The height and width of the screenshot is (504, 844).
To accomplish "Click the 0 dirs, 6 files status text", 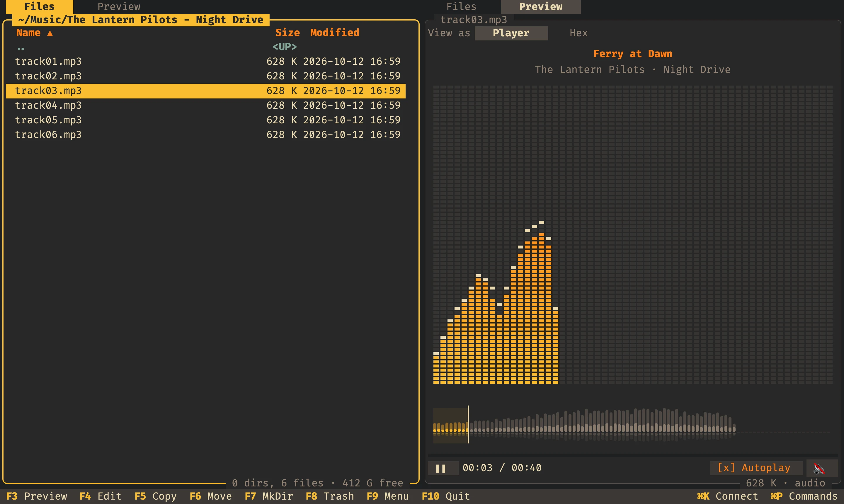I will (x=318, y=483).
